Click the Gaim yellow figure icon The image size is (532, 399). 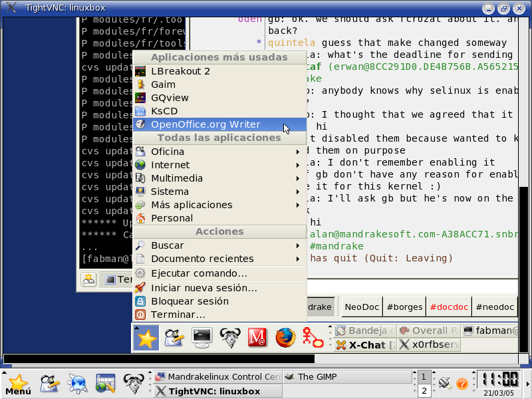[140, 84]
